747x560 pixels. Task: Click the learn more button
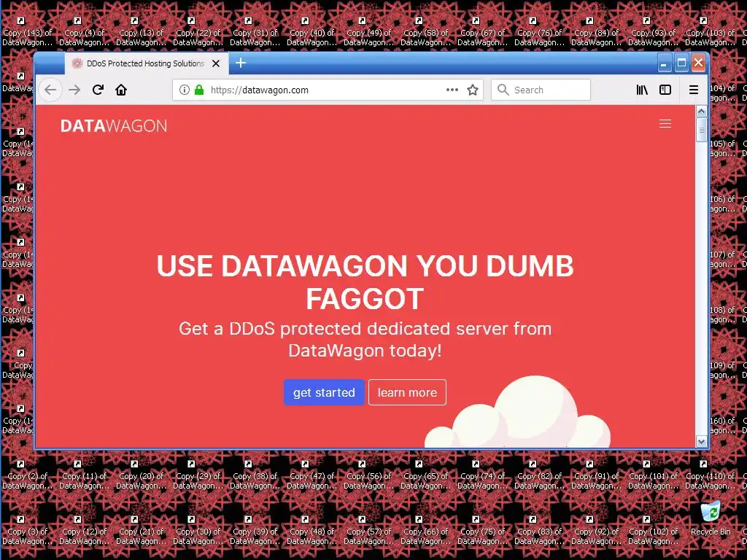(x=407, y=392)
